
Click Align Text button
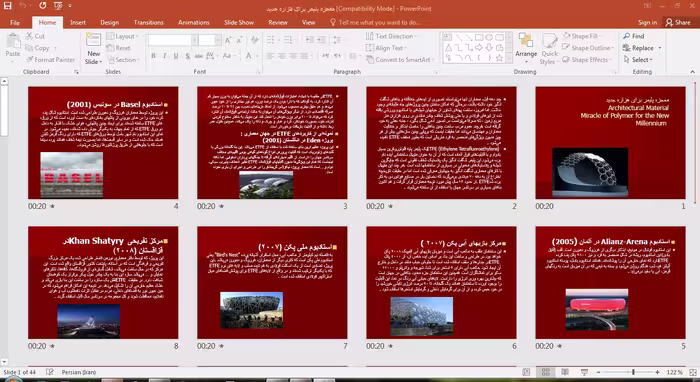coord(387,48)
